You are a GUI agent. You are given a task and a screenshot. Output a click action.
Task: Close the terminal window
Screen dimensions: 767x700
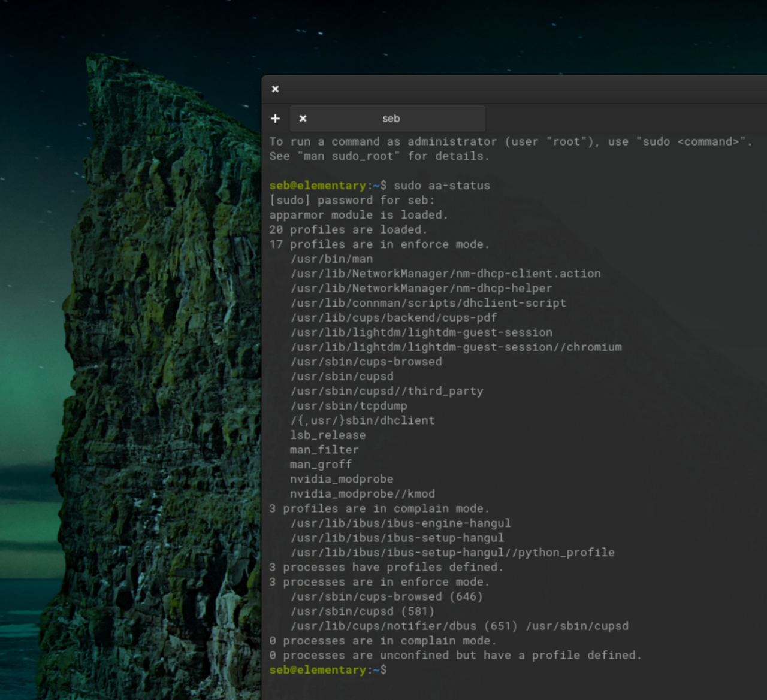[x=275, y=89]
